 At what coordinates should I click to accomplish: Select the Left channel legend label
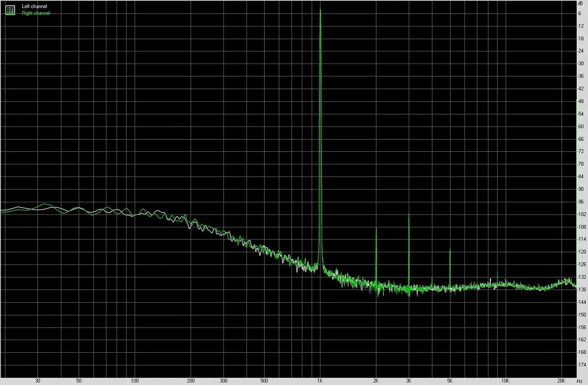point(34,6)
